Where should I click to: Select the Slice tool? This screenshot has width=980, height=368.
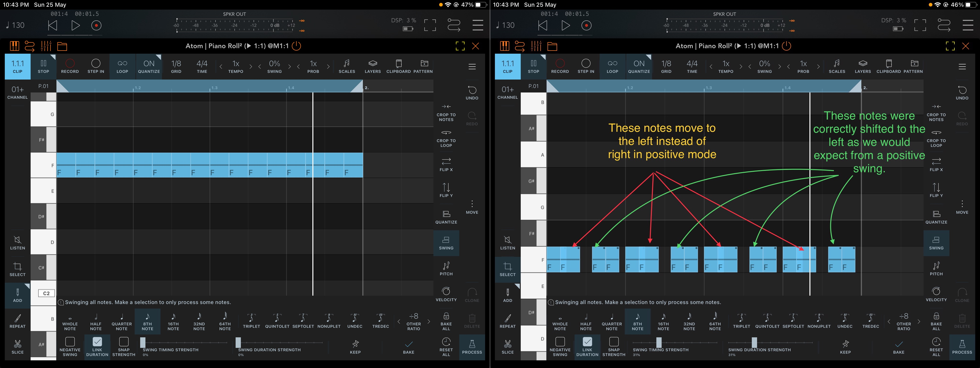pyautogui.click(x=17, y=347)
